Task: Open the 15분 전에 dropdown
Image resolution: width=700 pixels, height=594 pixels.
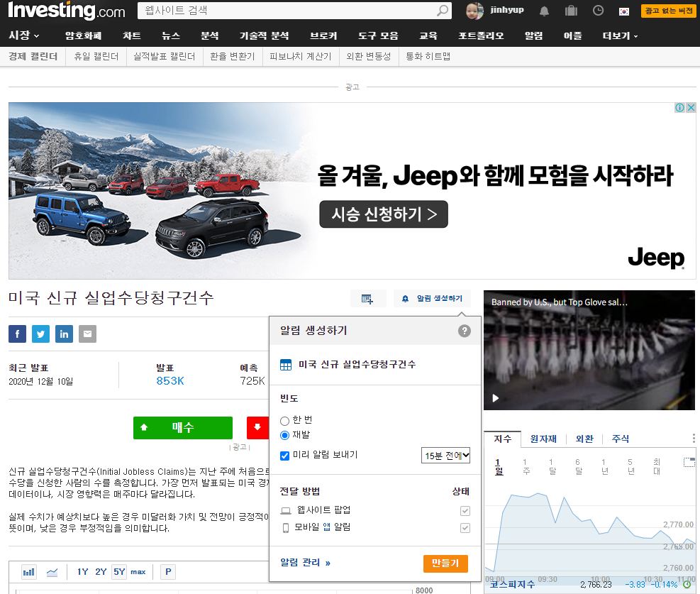Action: [445, 456]
